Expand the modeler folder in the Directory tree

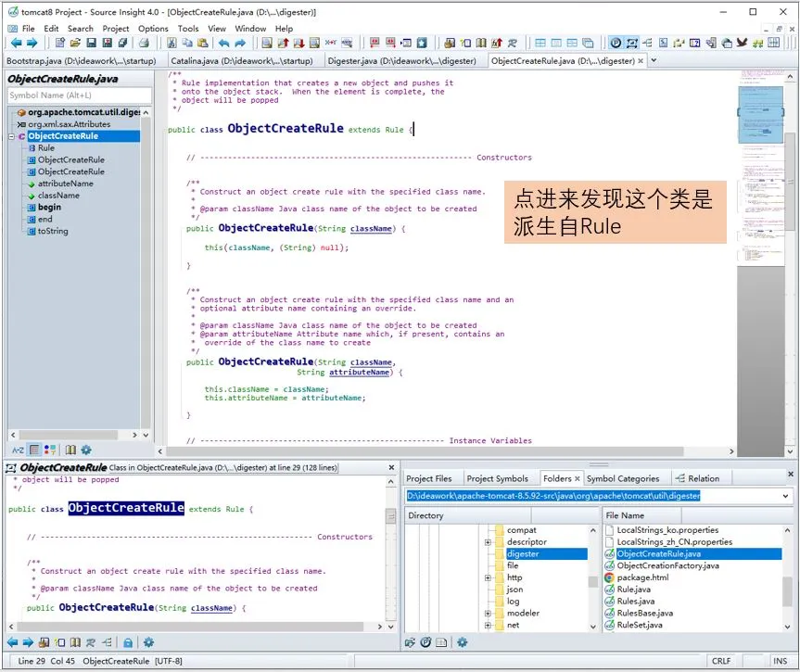point(488,614)
